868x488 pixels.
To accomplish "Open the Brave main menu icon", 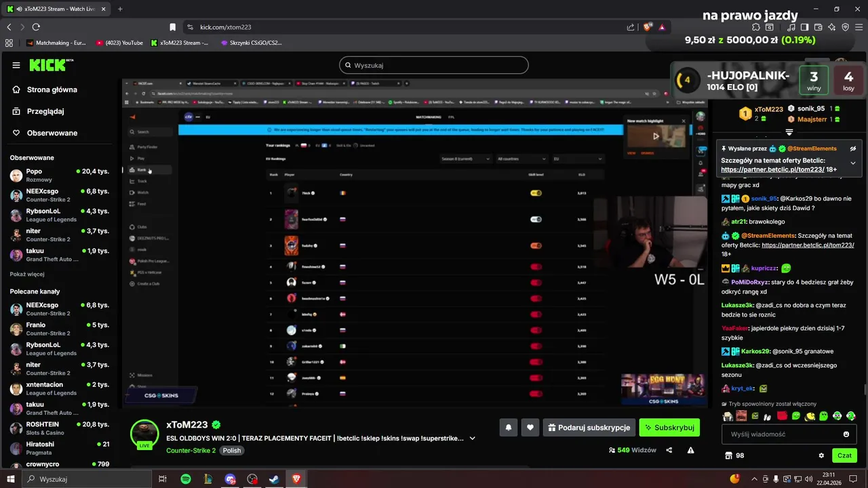I will [859, 27].
